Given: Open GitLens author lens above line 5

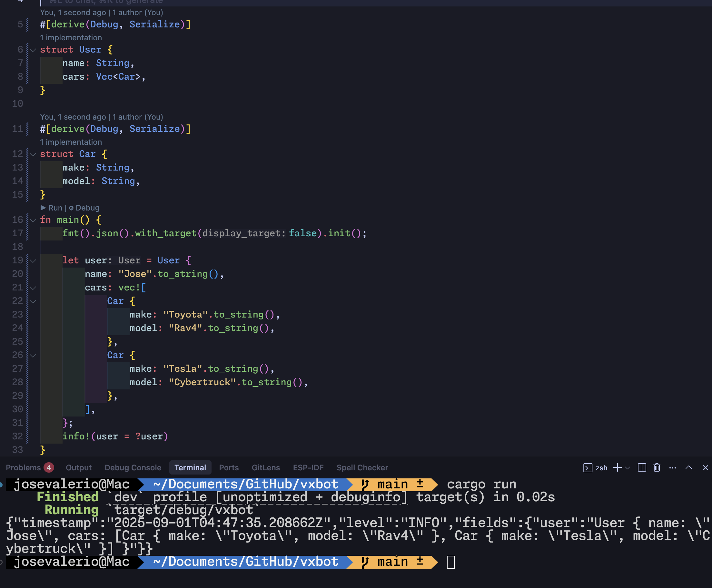Looking at the screenshot, I should [x=102, y=13].
